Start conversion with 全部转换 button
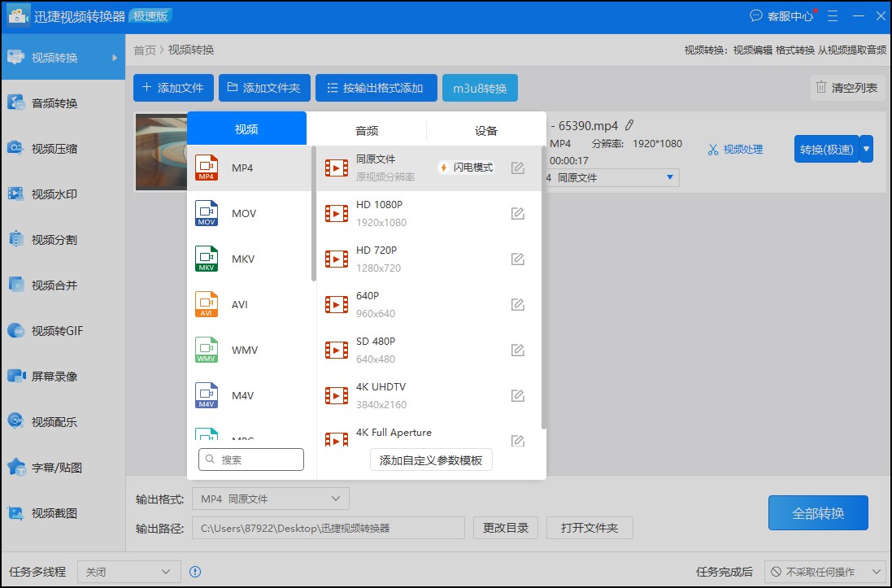 tap(818, 512)
